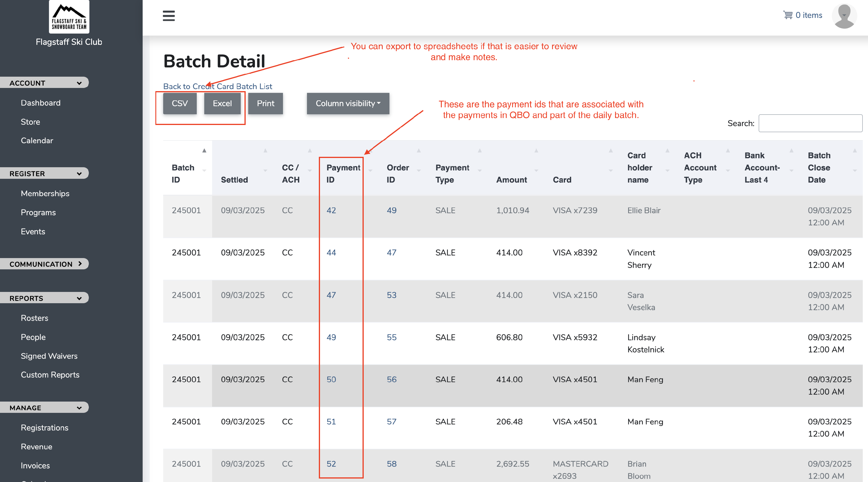
Task: Open the Column visibility dropdown
Action: click(348, 103)
